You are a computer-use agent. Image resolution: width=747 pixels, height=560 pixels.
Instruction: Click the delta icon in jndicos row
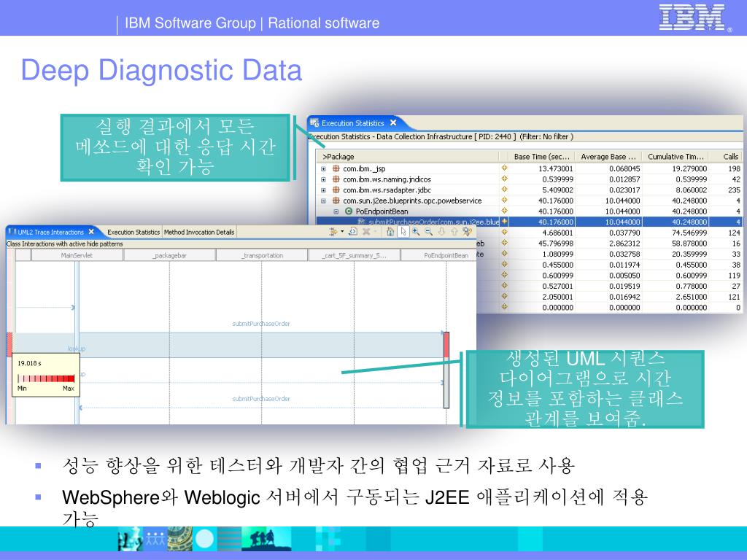point(504,179)
